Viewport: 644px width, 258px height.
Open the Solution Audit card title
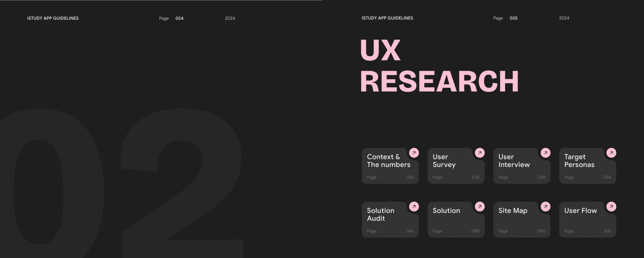pyautogui.click(x=380, y=214)
